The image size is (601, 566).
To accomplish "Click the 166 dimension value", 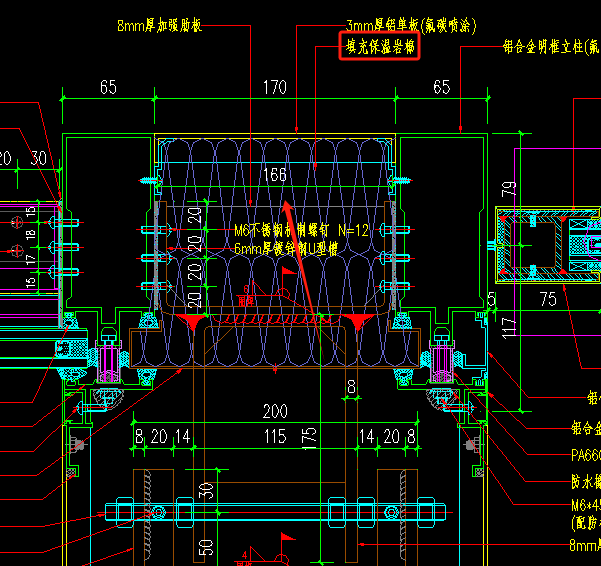I will pyautogui.click(x=274, y=175).
